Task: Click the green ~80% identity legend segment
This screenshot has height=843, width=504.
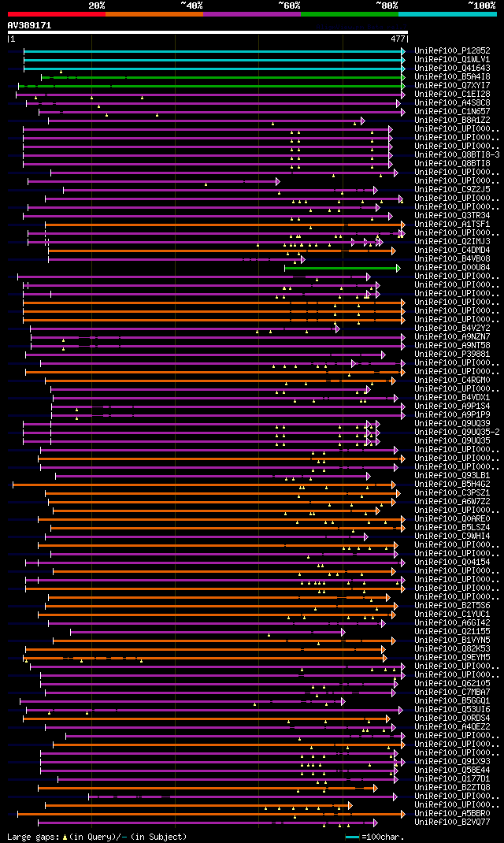Action: (350, 14)
